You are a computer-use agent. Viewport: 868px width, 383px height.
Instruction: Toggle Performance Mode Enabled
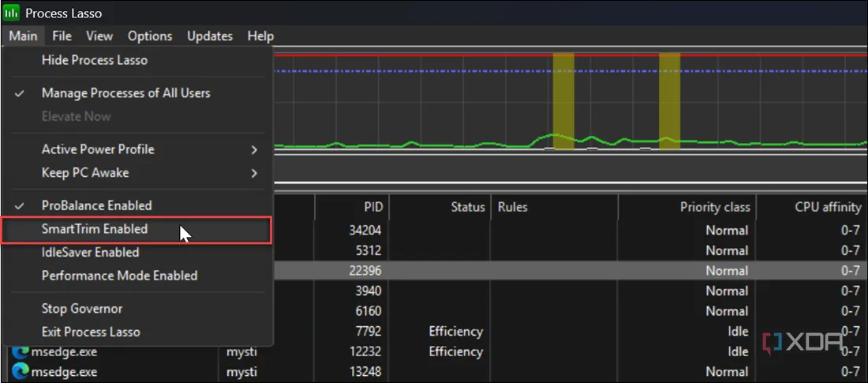[x=137, y=276]
